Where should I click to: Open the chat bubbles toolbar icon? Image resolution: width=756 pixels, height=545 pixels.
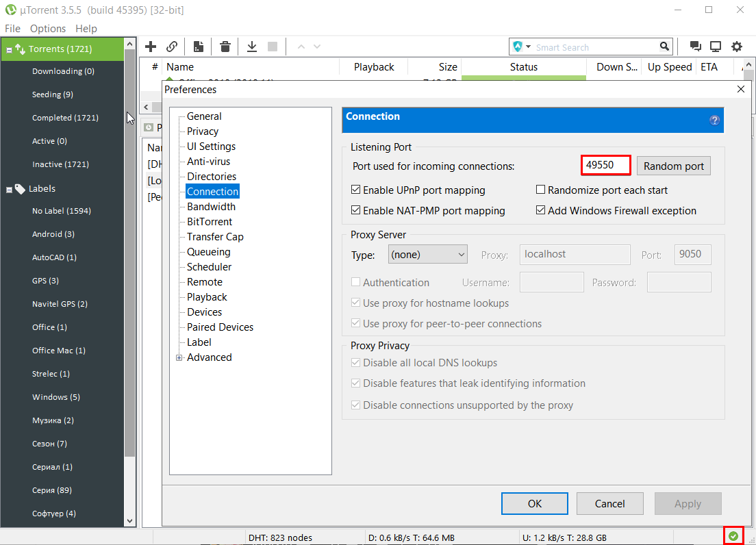pyautogui.click(x=695, y=47)
